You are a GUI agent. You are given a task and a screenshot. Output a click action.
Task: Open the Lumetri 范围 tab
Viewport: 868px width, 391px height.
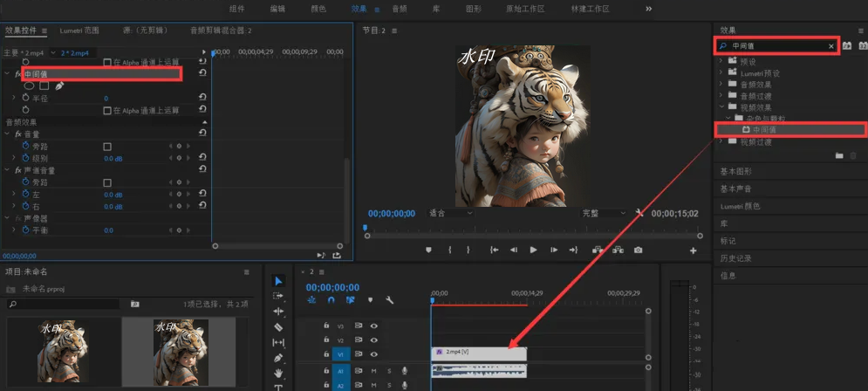click(x=79, y=31)
